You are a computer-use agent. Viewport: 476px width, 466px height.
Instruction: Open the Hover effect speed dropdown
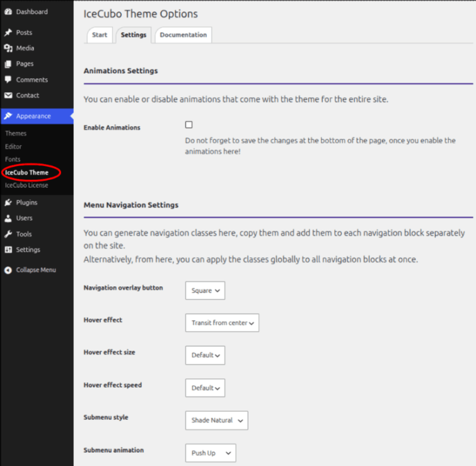(x=205, y=388)
